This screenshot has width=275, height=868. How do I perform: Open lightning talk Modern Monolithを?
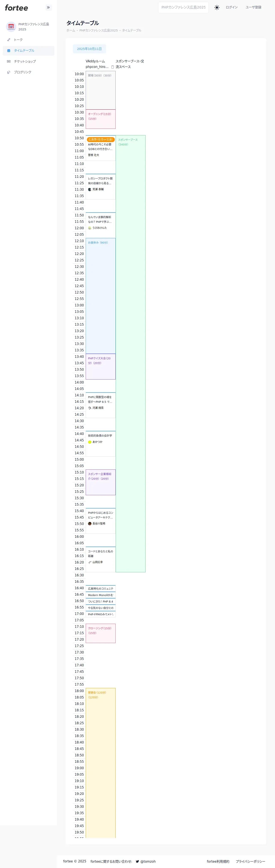coord(100,595)
